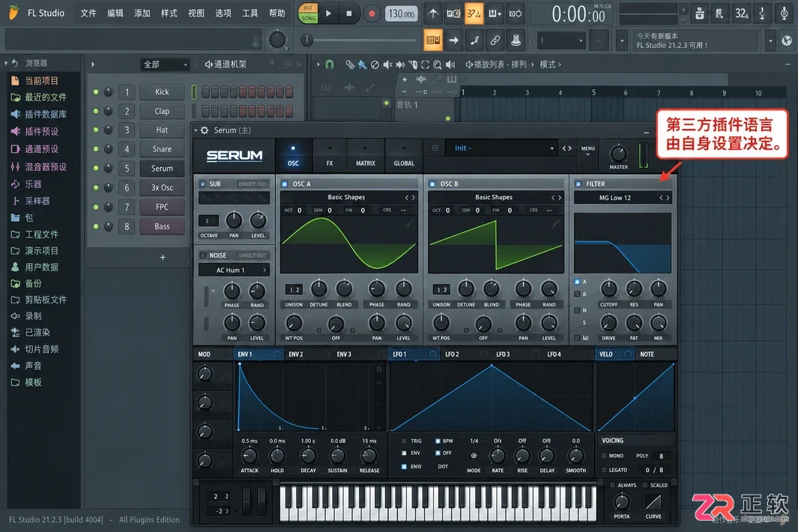The width and height of the screenshot is (798, 532).
Task: Toggle the highlighted playlist view icon
Action: [x=433, y=40]
